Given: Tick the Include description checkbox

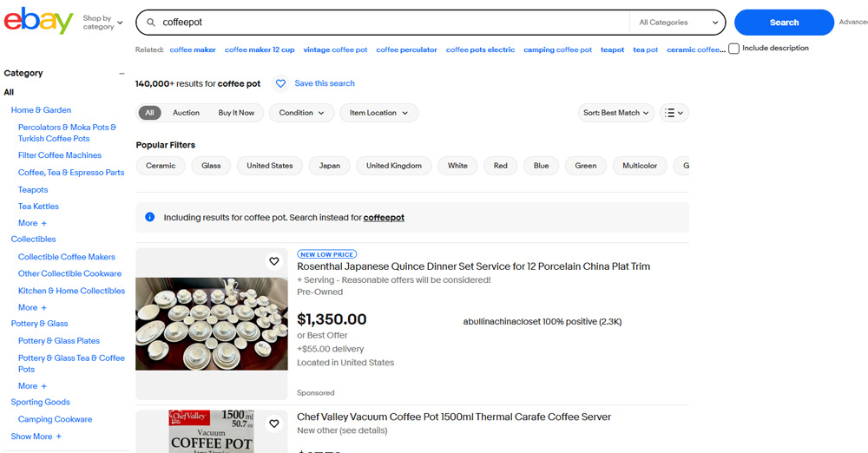Looking at the screenshot, I should point(734,49).
